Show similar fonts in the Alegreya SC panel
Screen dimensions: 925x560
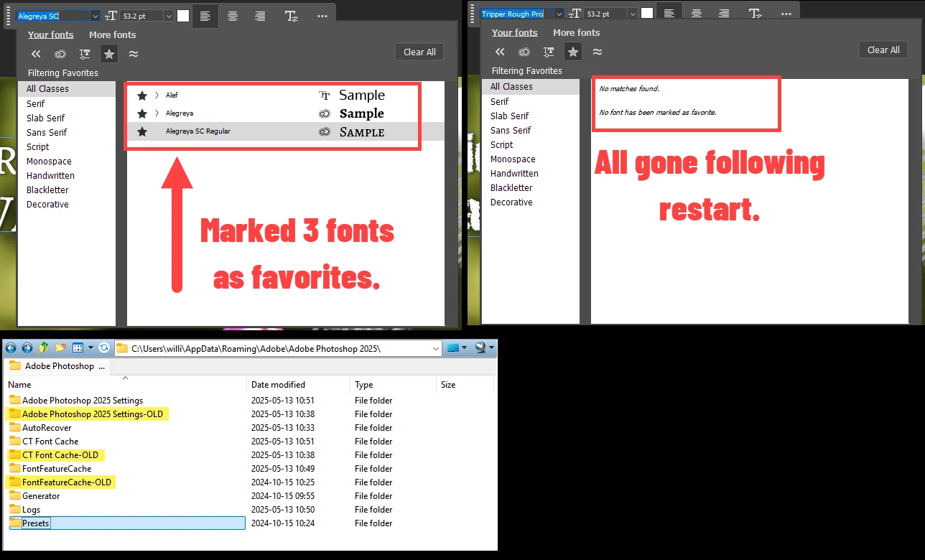pyautogui.click(x=134, y=54)
